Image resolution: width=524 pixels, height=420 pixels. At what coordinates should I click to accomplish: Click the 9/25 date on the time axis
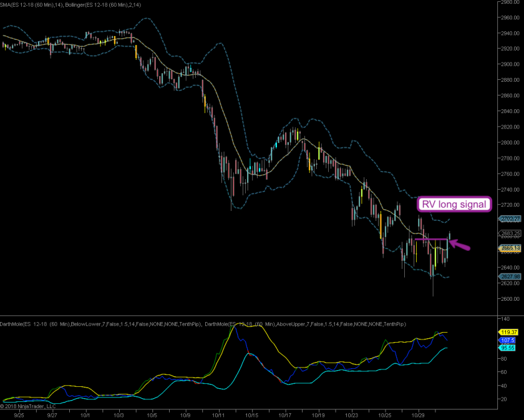coord(19,414)
